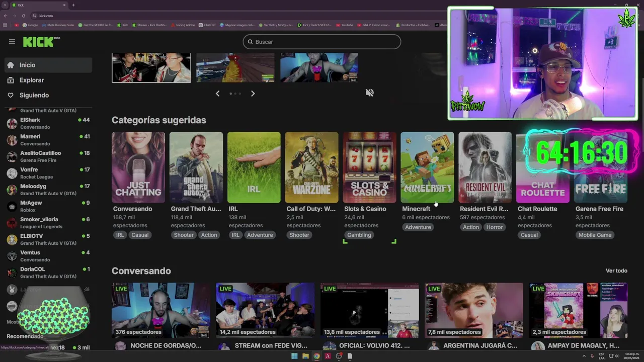Go back in browser history

click(5, 16)
